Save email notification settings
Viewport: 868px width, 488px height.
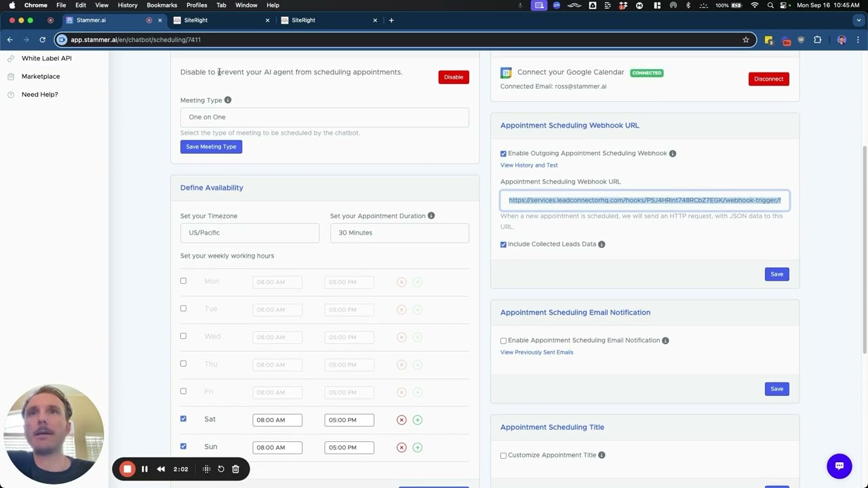click(776, 388)
